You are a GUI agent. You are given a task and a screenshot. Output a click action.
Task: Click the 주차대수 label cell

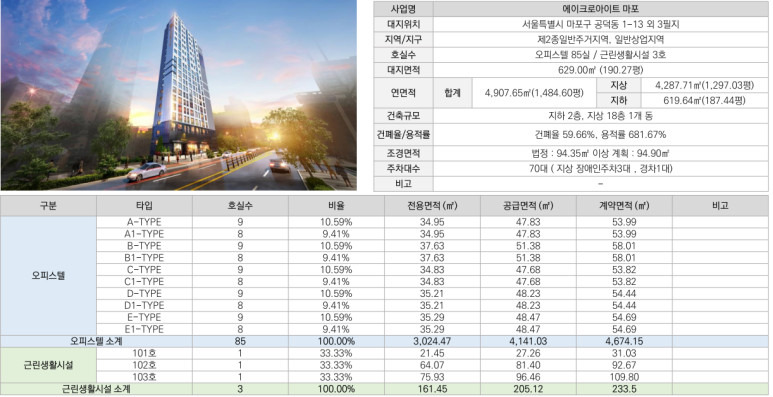(403, 169)
